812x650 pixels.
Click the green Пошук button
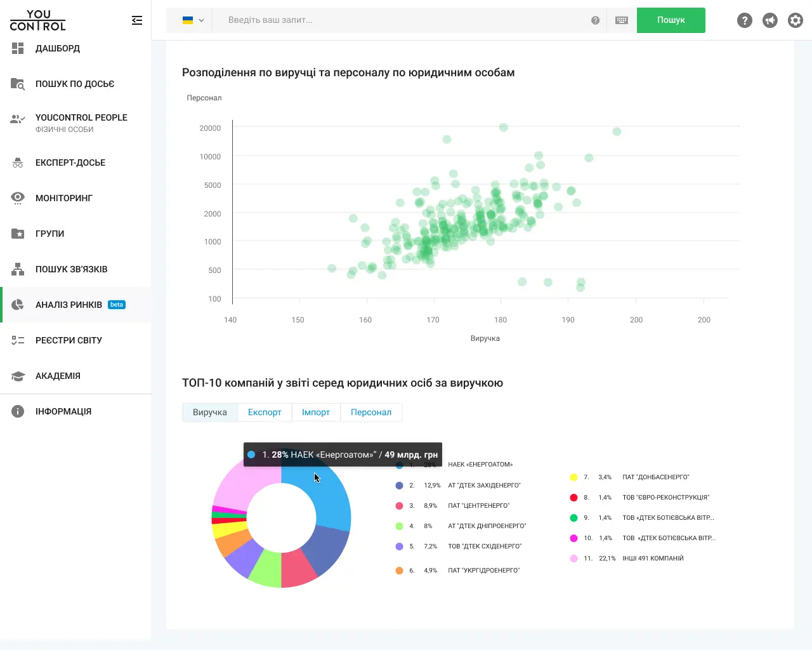coord(671,20)
